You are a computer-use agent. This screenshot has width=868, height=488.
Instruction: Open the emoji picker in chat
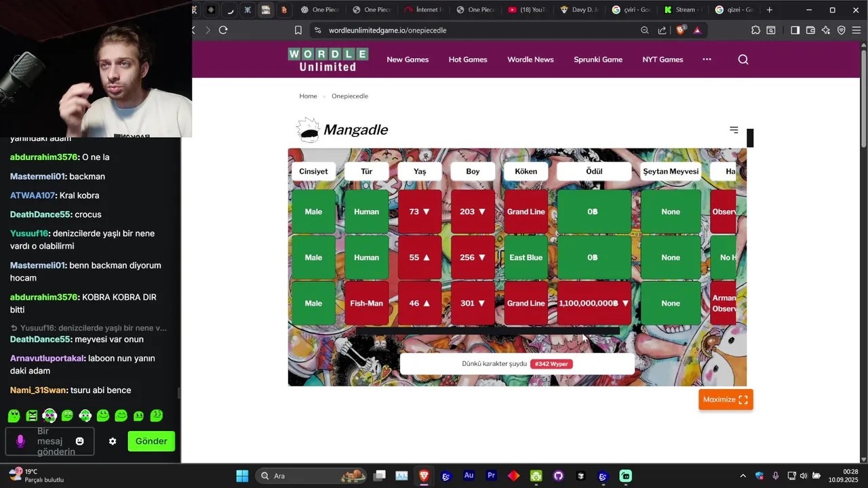click(x=79, y=441)
